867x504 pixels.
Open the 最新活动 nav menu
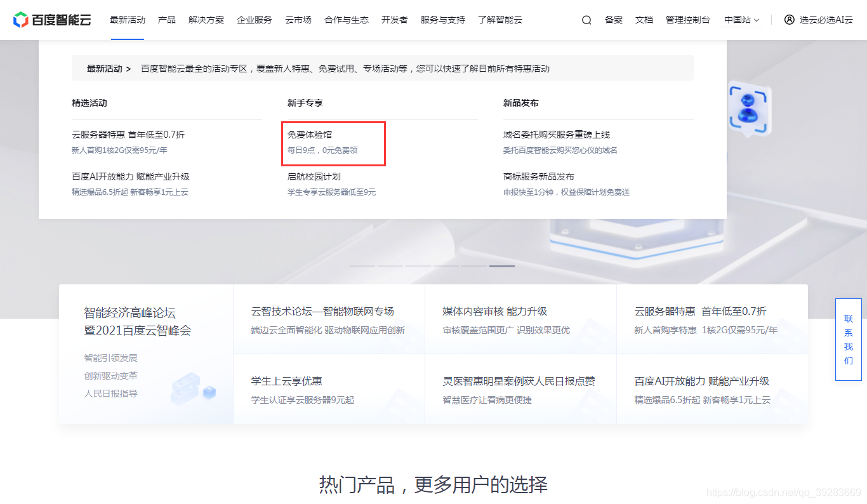[128, 20]
